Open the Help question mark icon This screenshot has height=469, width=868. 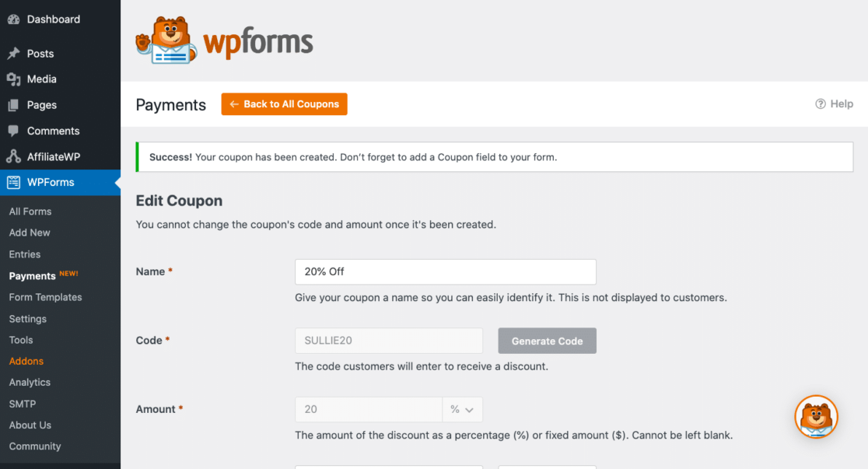click(820, 104)
